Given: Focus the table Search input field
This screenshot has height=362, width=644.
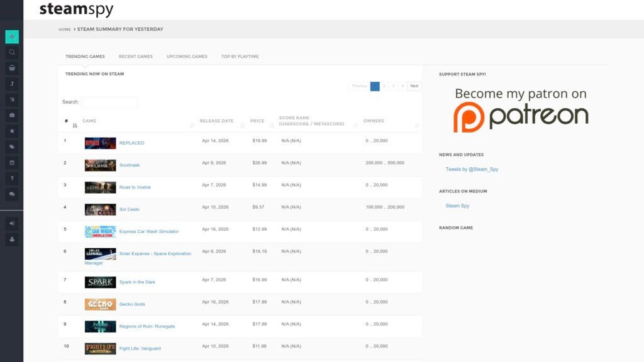Looking at the screenshot, I should (109, 102).
